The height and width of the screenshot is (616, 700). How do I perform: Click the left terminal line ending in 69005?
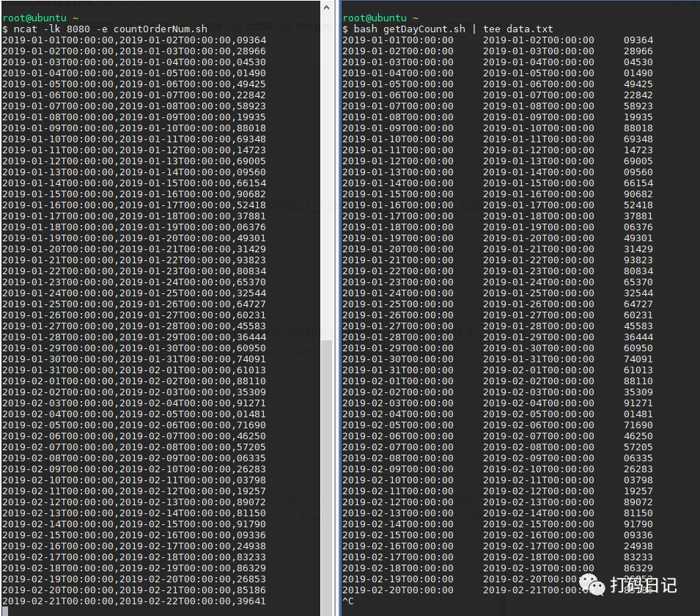[134, 161]
